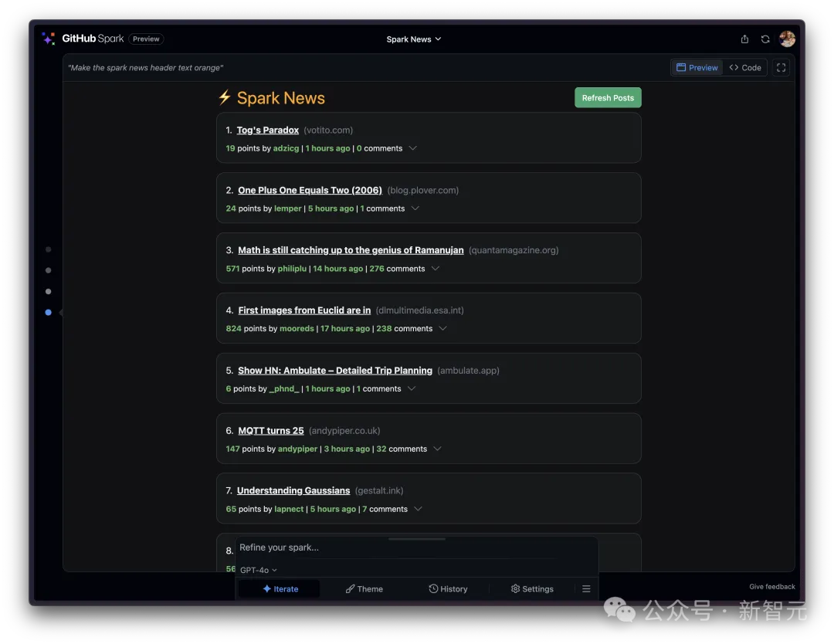
Task: Open the Spark News title dropdown
Action: point(414,39)
